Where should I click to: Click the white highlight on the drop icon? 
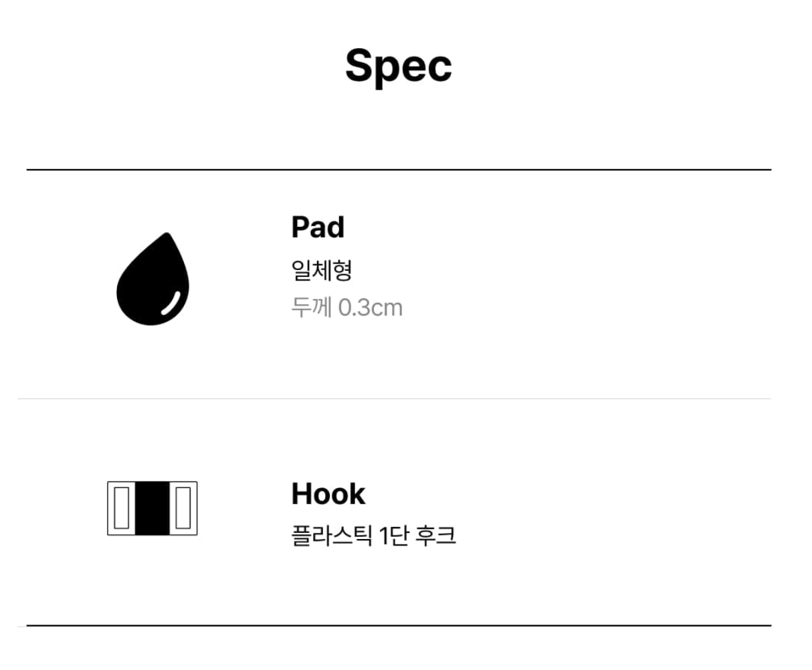coord(171,302)
